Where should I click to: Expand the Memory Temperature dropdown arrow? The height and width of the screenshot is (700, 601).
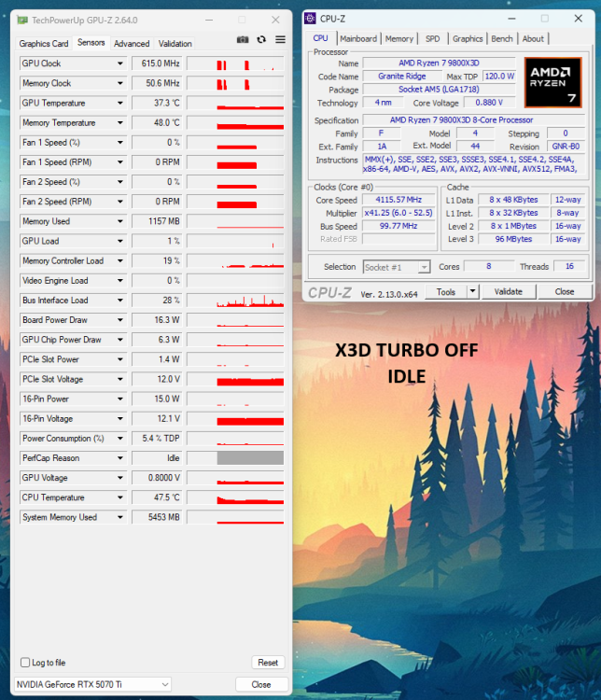coord(120,123)
